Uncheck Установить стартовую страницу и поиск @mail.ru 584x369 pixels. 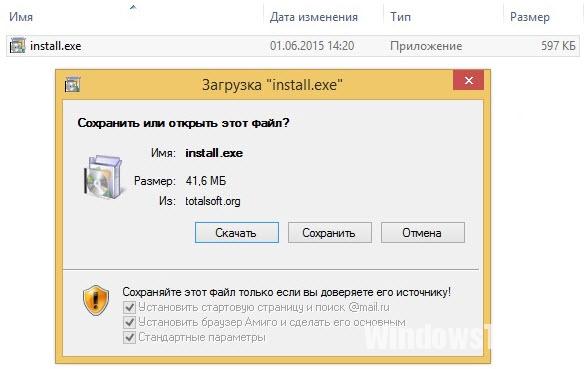[129, 308]
